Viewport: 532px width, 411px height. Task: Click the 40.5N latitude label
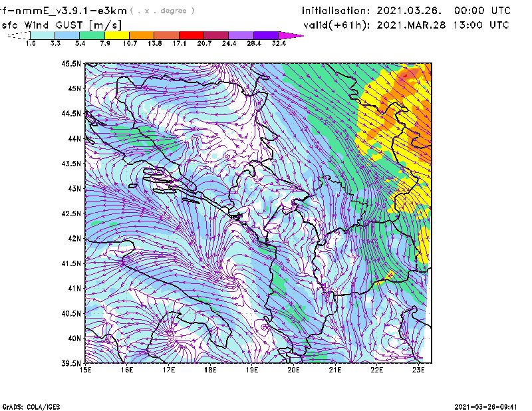coord(71,314)
